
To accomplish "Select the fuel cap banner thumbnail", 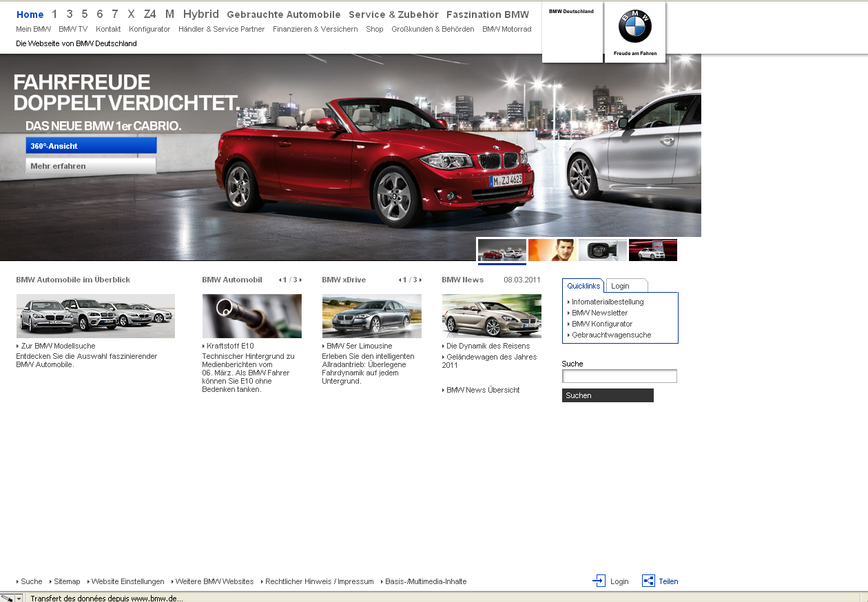I will point(603,250).
